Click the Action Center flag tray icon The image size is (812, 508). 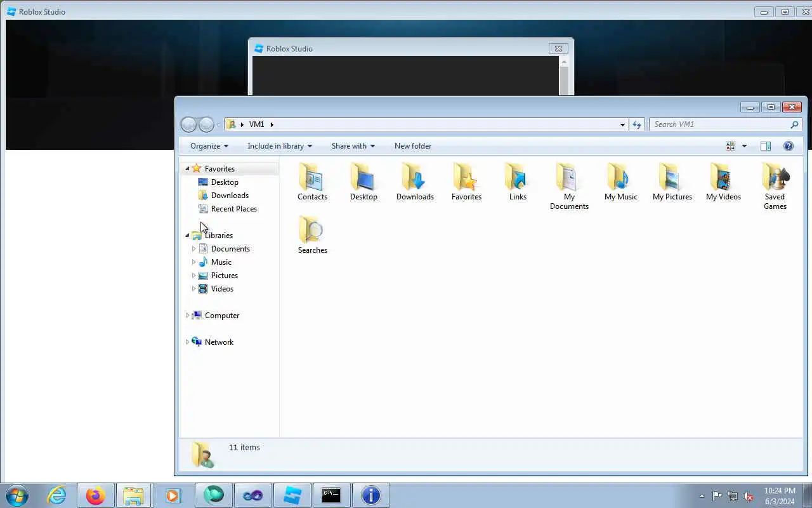coord(717,496)
